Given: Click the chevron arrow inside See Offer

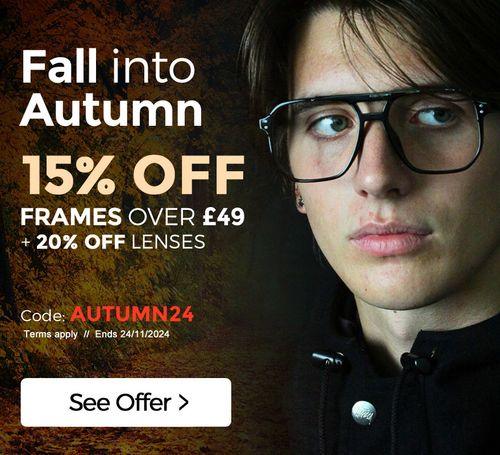Looking at the screenshot, I should pyautogui.click(x=183, y=403).
